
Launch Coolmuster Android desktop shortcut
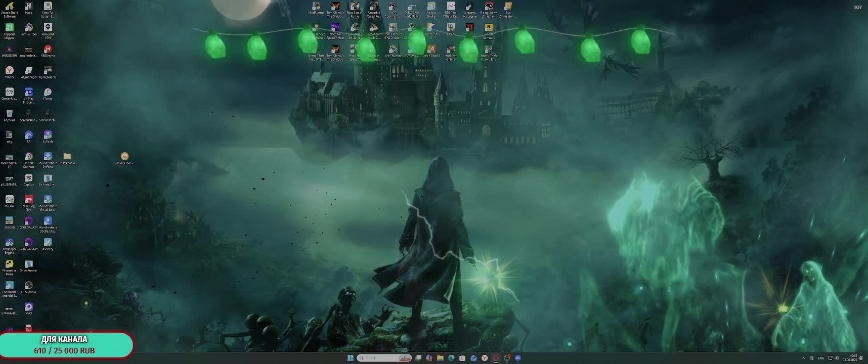click(10, 289)
